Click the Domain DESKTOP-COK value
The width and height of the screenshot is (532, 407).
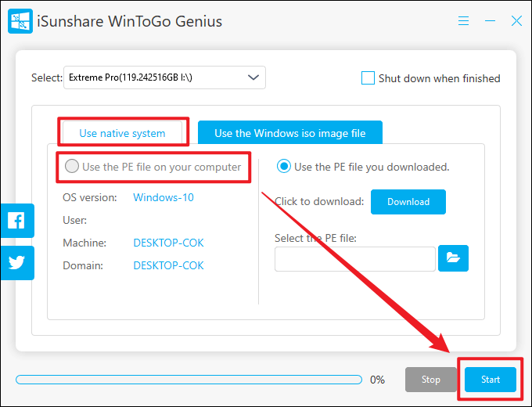tap(169, 265)
